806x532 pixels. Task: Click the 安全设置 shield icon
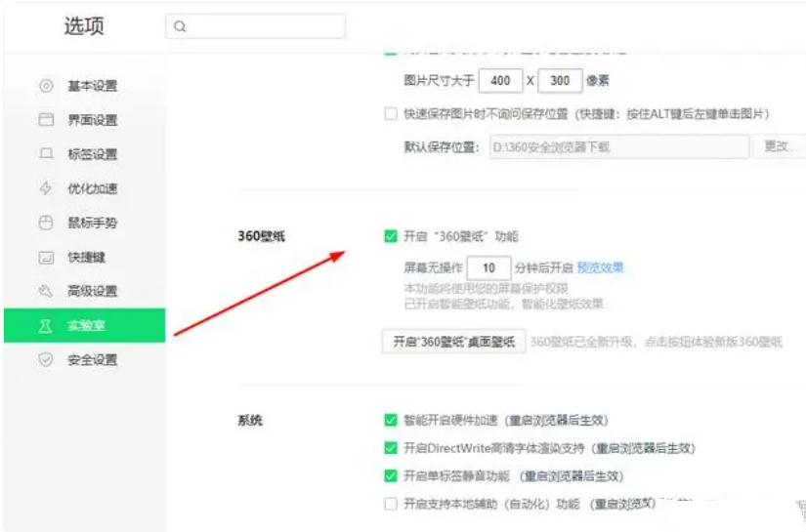[x=46, y=359]
